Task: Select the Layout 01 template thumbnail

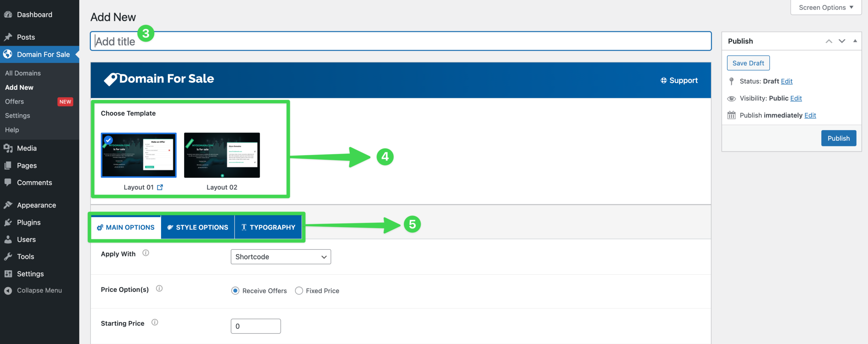Action: pyautogui.click(x=139, y=155)
